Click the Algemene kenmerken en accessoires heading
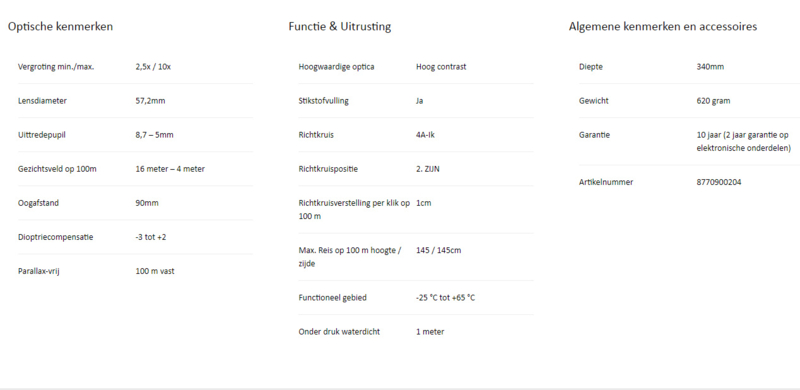The height and width of the screenshot is (390, 800). 663,27
